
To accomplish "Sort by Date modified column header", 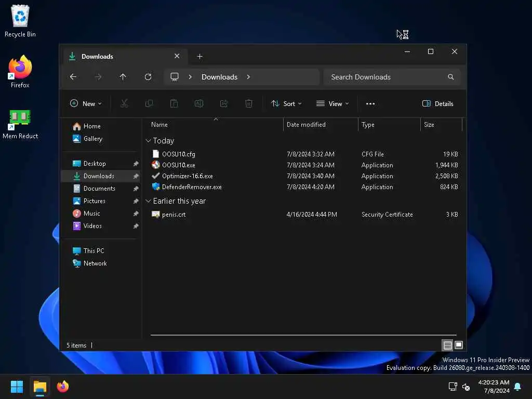I will tap(321, 125).
